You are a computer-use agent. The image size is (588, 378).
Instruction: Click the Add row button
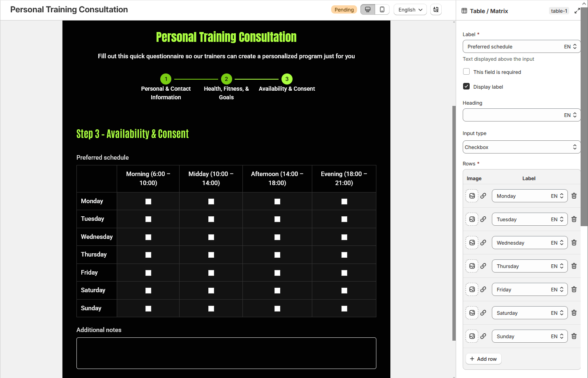point(483,359)
